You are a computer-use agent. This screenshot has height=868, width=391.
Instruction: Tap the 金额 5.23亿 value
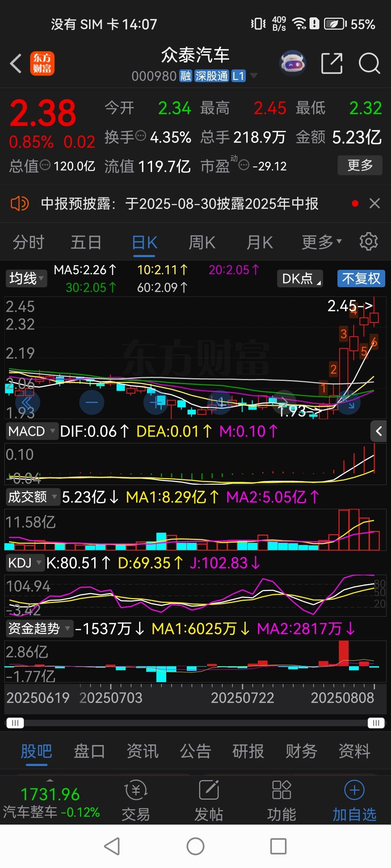[357, 137]
